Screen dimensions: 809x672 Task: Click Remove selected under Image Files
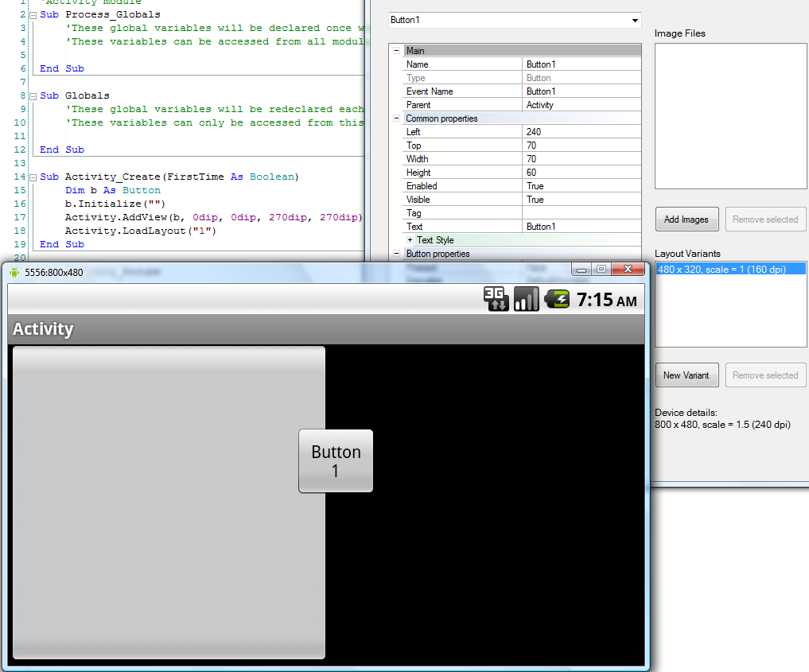click(x=765, y=219)
